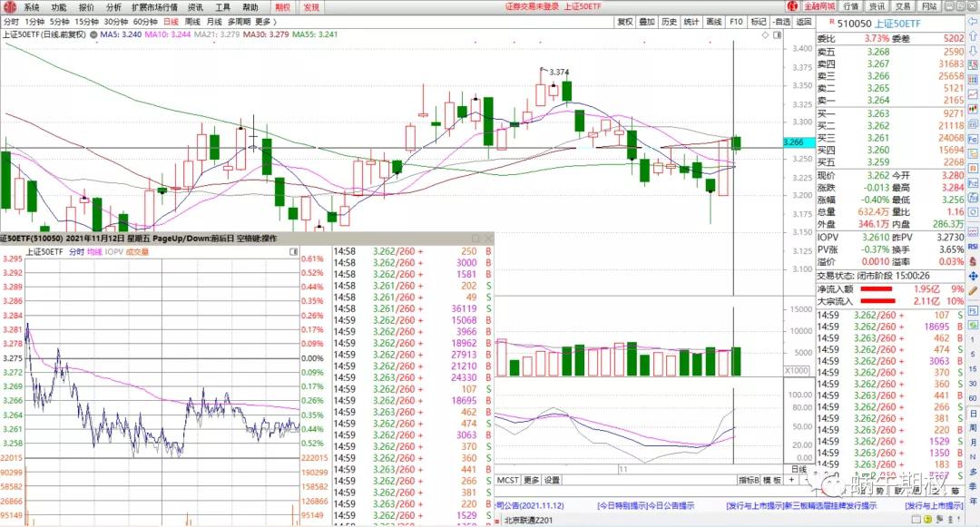
Task: Open the 分析 menu
Action: (x=113, y=6)
